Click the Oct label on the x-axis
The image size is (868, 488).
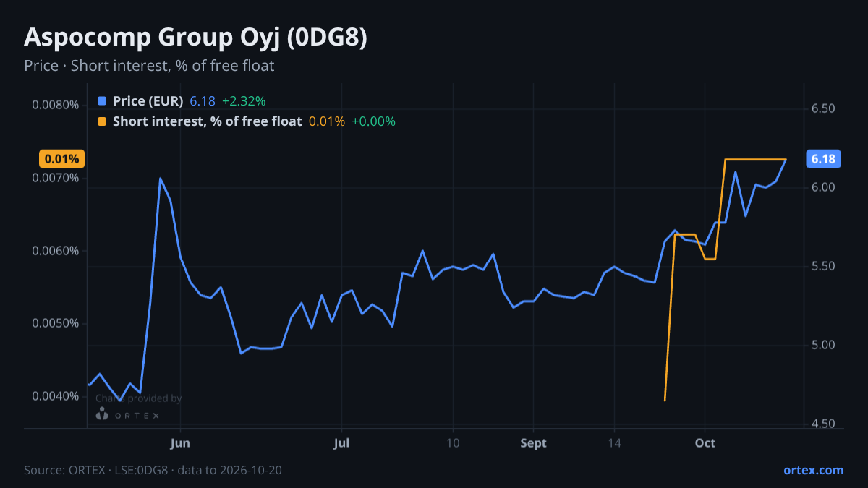(705, 442)
